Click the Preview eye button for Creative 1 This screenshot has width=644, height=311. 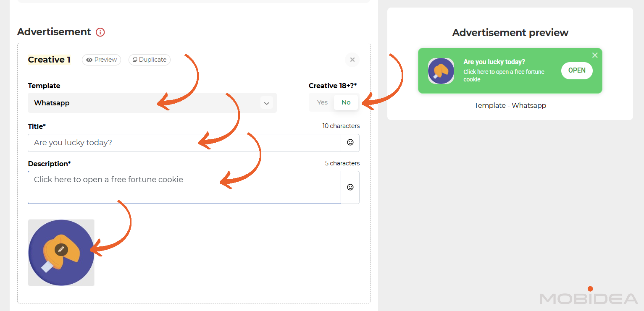click(x=101, y=60)
